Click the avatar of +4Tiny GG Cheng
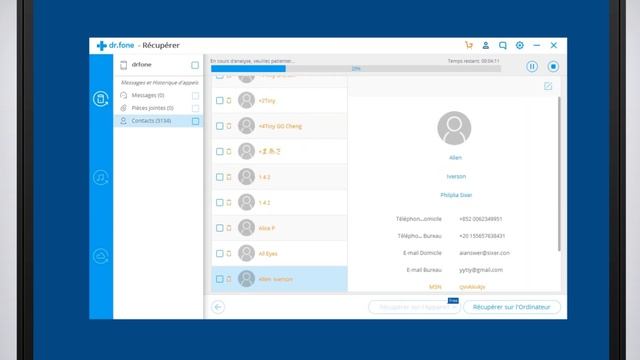 (247, 126)
